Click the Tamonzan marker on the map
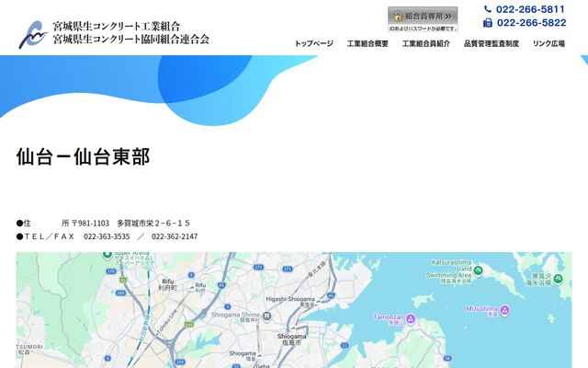 [x=411, y=319]
